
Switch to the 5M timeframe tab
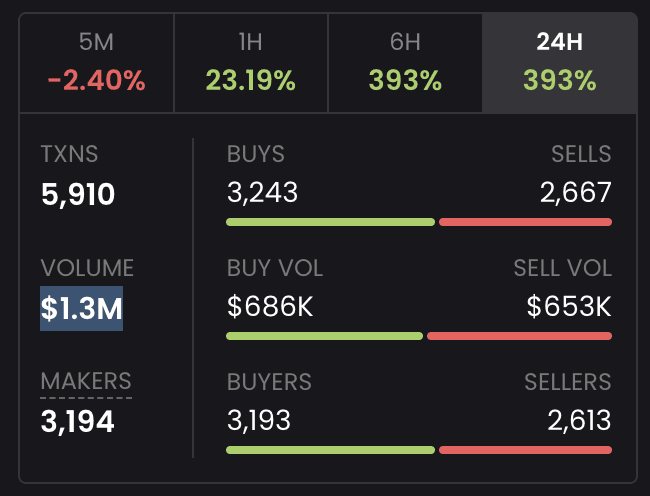(97, 63)
